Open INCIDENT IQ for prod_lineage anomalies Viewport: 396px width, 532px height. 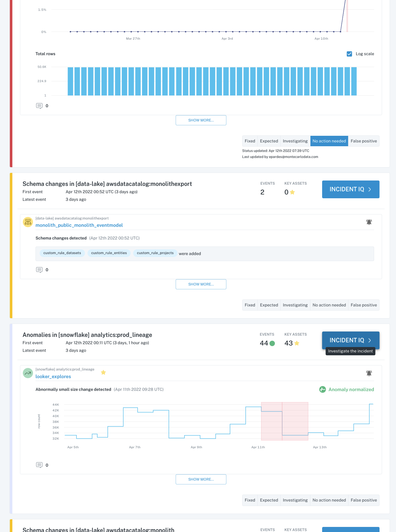pyautogui.click(x=351, y=340)
